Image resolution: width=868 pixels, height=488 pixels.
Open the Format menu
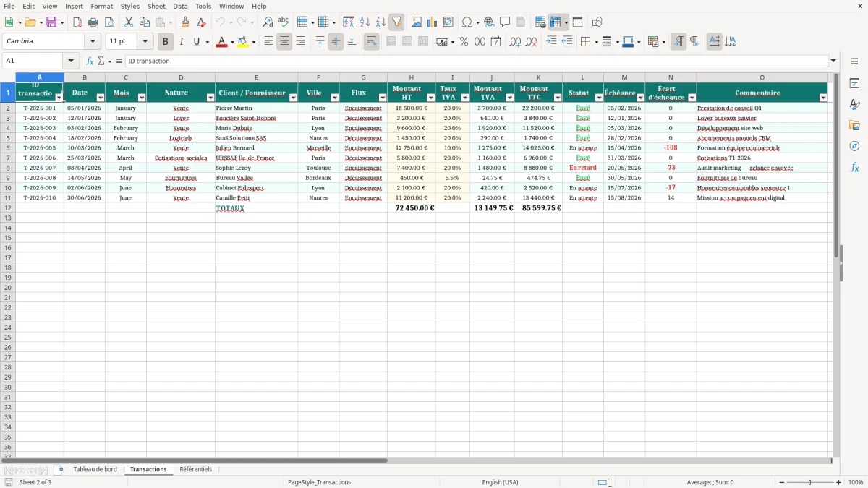[x=102, y=6]
